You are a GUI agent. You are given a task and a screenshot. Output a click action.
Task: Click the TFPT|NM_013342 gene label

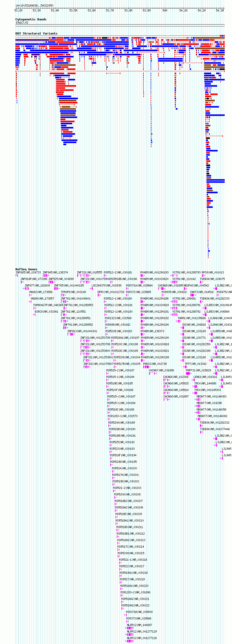(196, 364)
